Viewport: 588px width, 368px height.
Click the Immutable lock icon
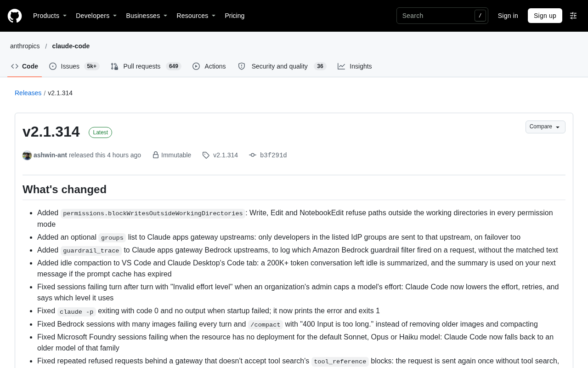(156, 155)
